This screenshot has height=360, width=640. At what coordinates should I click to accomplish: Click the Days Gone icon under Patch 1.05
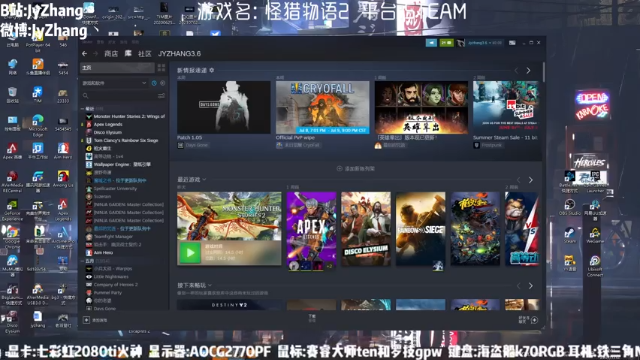[180, 145]
